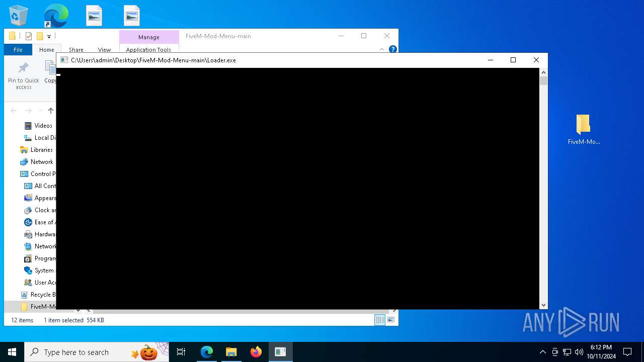The width and height of the screenshot is (644, 362).
Task: Select Control Panel in navigation pane
Action: tap(37, 174)
